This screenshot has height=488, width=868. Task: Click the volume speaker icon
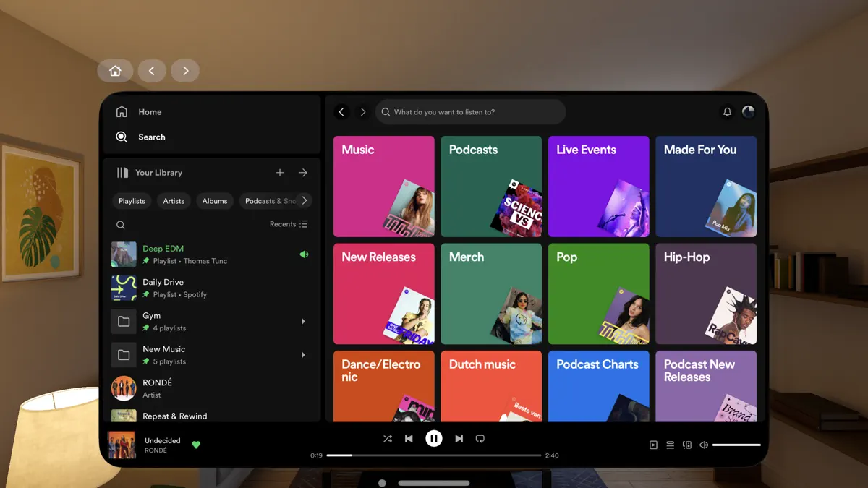[x=703, y=445]
